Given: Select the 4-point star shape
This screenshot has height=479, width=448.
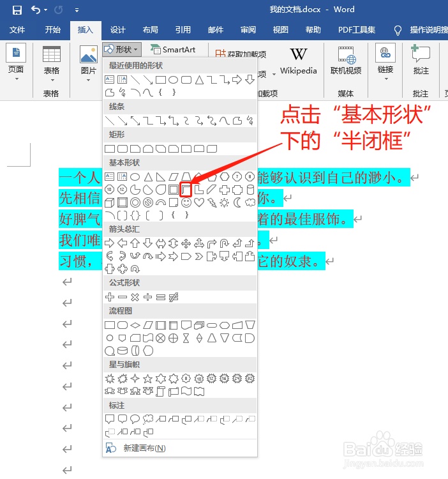Looking at the screenshot, I should click(135, 379).
